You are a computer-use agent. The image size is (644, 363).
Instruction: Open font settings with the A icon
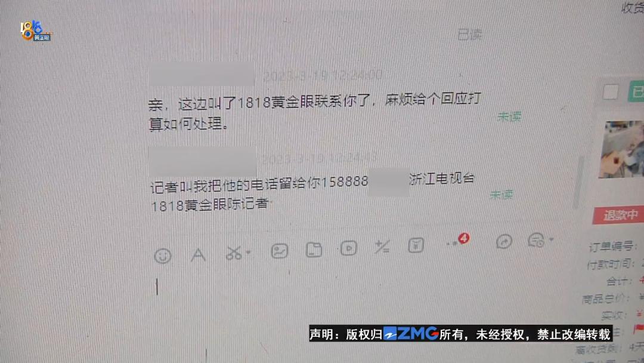pos(199,254)
